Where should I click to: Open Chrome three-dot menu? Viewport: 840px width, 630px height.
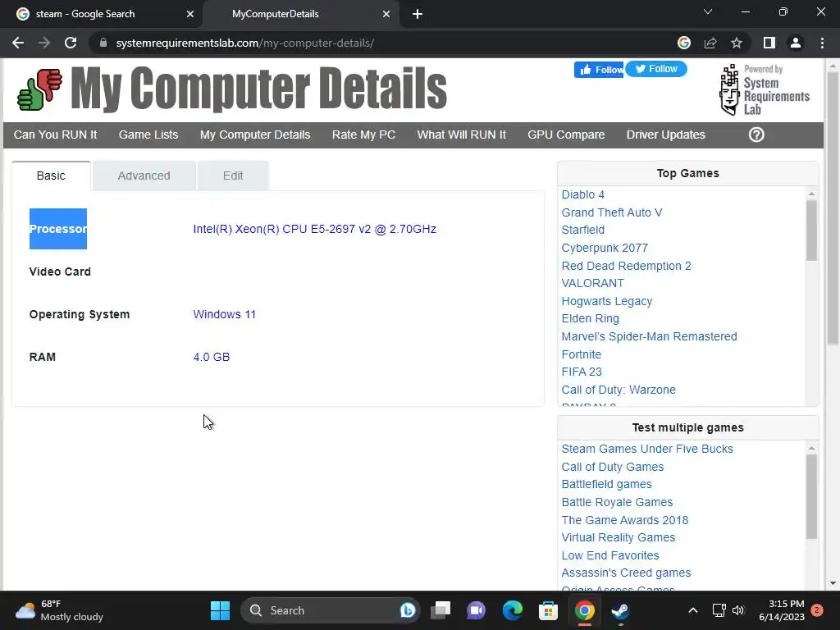pyautogui.click(x=822, y=43)
